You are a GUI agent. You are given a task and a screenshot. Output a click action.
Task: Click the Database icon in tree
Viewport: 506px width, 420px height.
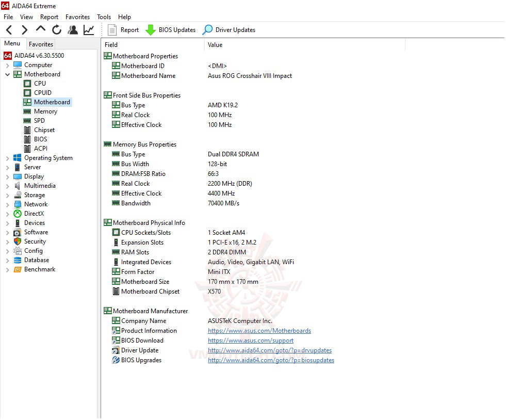18,260
